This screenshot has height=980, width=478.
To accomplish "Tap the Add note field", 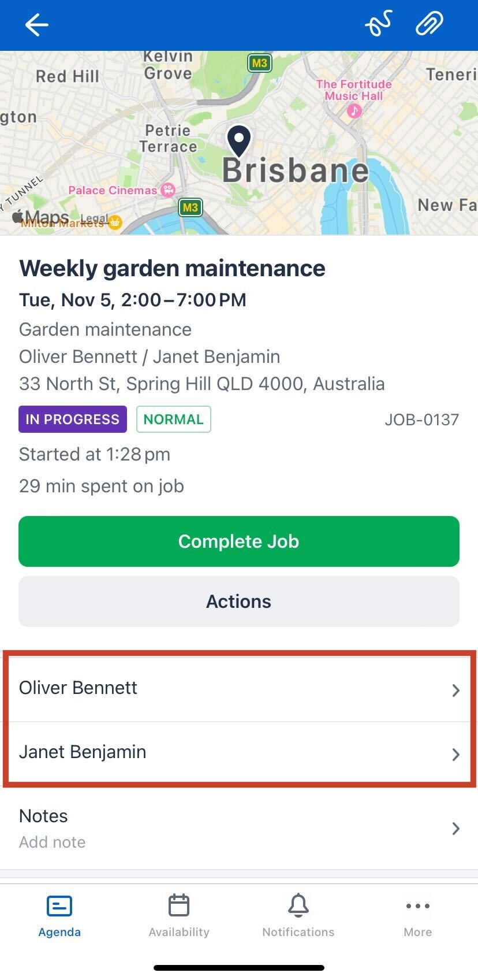I will 52,842.
